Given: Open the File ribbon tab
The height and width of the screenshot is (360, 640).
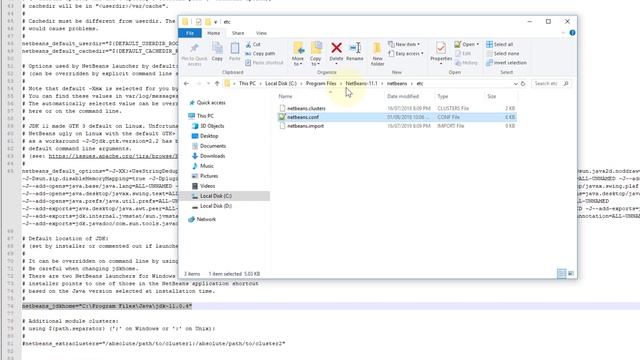Looking at the screenshot, I should (190, 33).
